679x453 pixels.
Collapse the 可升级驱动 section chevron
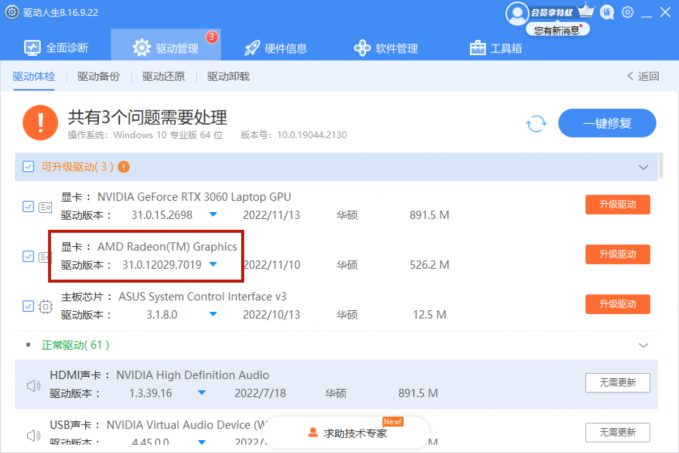point(643,167)
